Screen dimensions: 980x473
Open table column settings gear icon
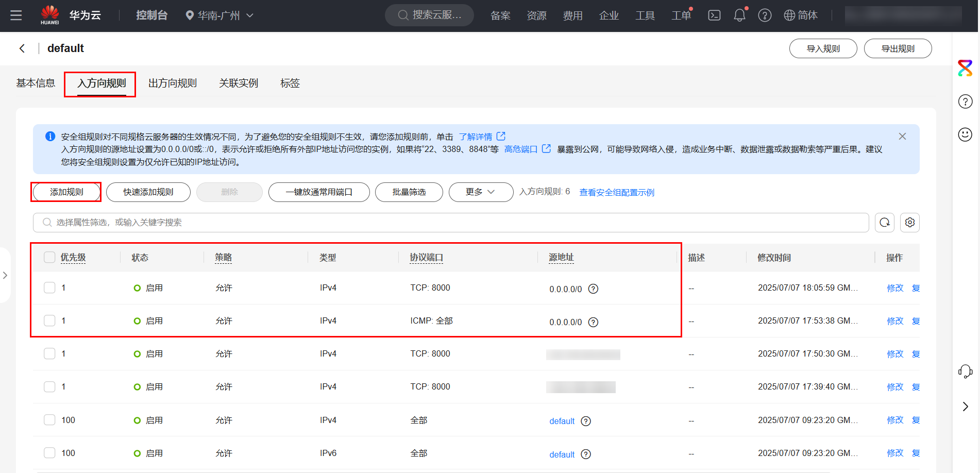[x=910, y=223]
